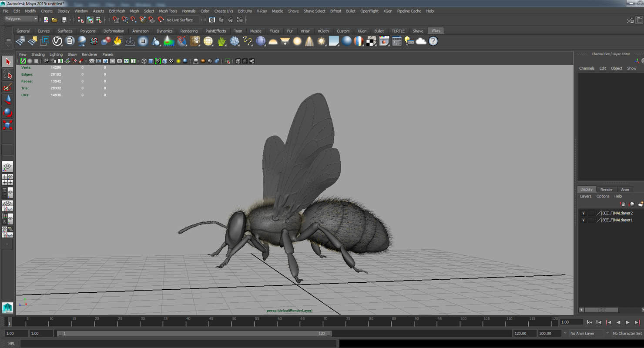Toggle use all lights yellow bulb icon
The height and width of the screenshot is (348, 644).
coord(178,61)
